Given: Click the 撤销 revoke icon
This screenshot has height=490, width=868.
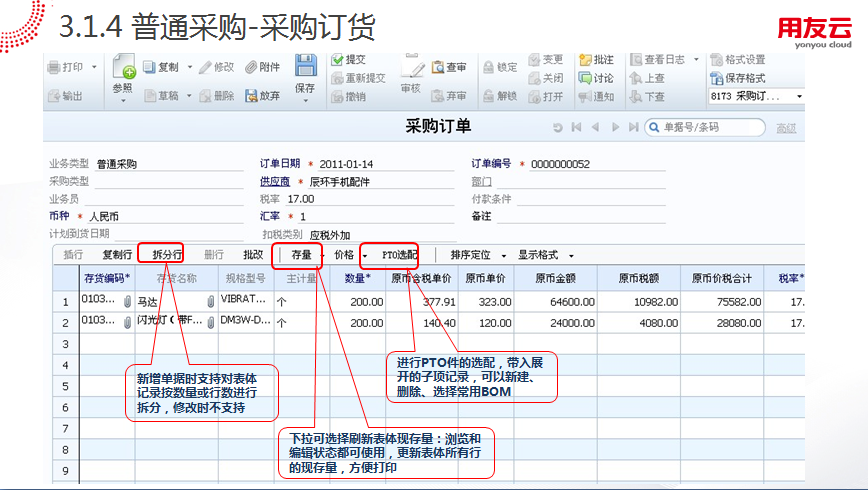Looking at the screenshot, I should point(337,97).
